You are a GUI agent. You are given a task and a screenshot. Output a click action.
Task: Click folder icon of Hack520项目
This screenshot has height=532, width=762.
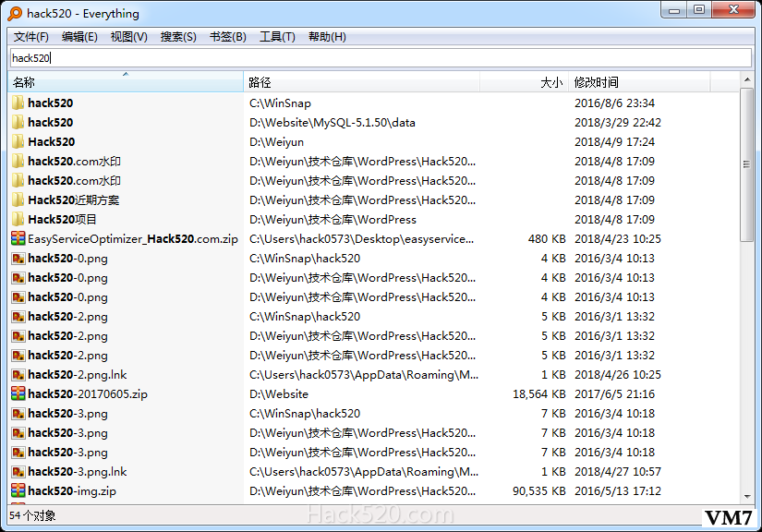click(18, 219)
